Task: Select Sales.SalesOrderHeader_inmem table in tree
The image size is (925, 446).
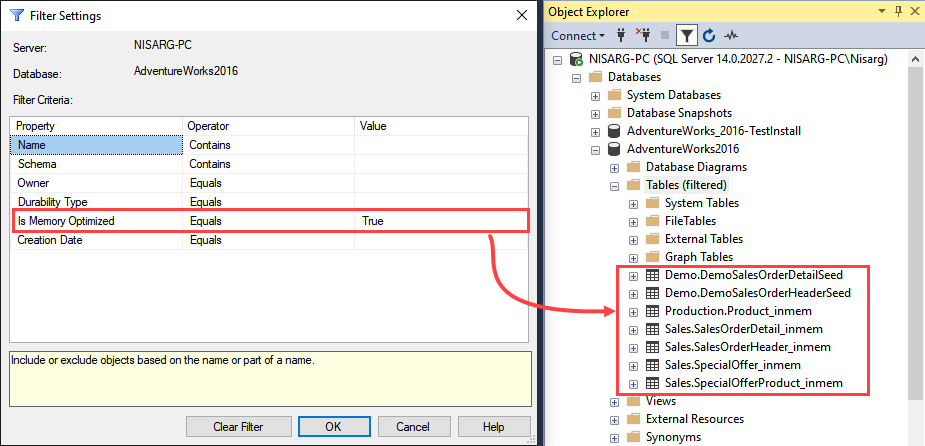Action: (x=747, y=347)
